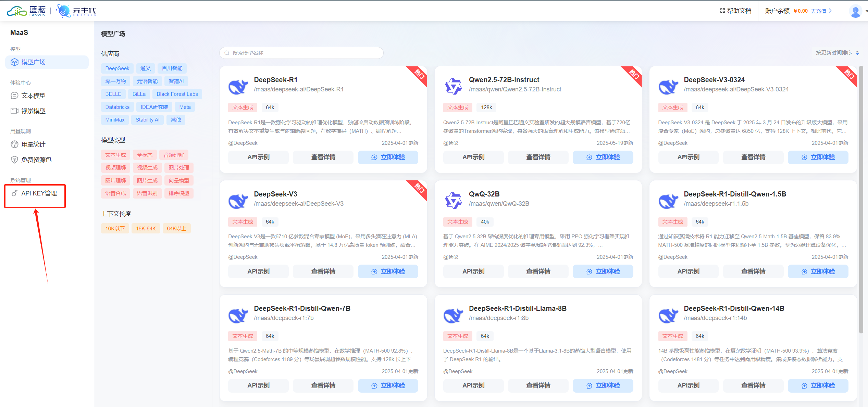Click the DeepSeek-R1 whale logo
868x407 pixels.
point(238,87)
